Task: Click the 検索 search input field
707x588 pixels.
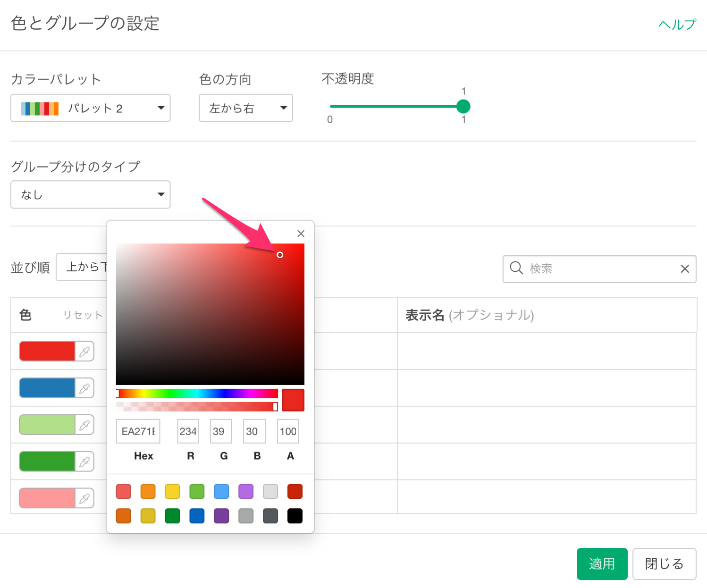Action: coord(599,269)
